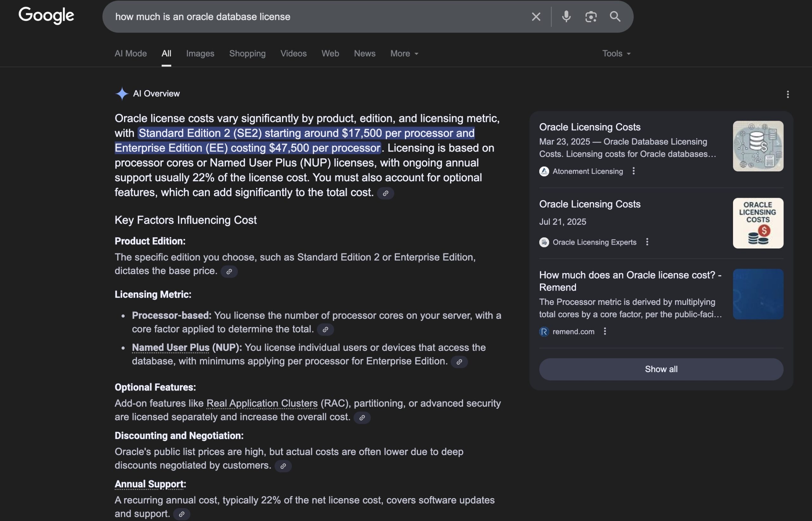Image resolution: width=812 pixels, height=521 pixels.
Task: Open the Tools dropdown
Action: 616,54
